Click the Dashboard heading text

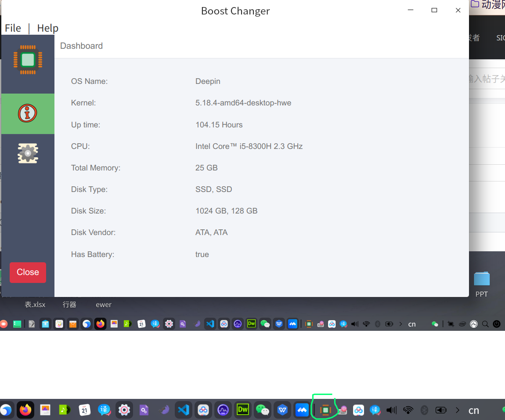[x=82, y=46]
